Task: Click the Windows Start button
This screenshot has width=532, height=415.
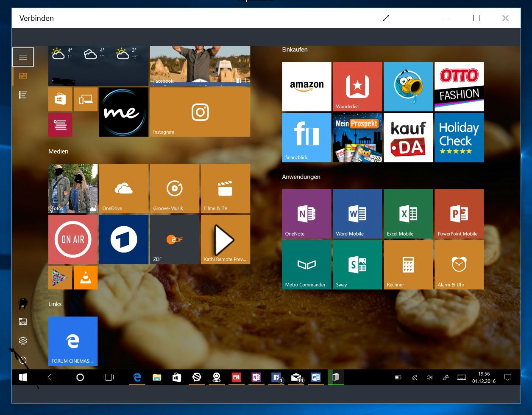Action: [x=23, y=377]
